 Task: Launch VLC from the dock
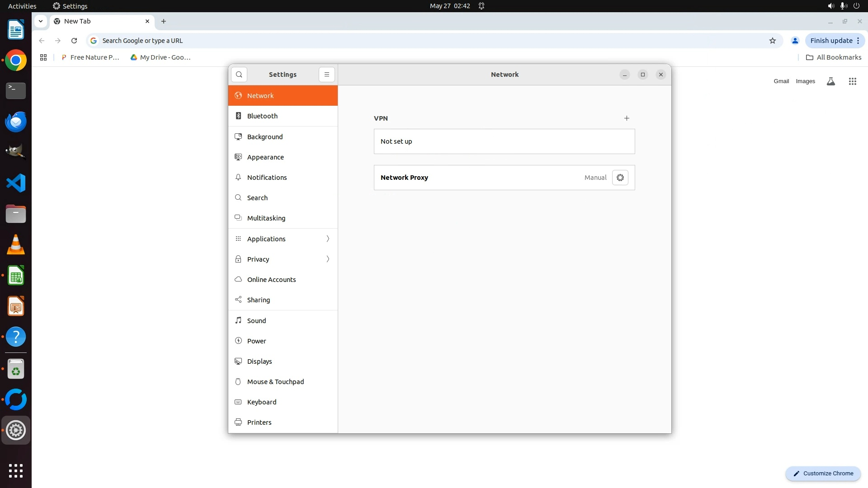click(16, 245)
